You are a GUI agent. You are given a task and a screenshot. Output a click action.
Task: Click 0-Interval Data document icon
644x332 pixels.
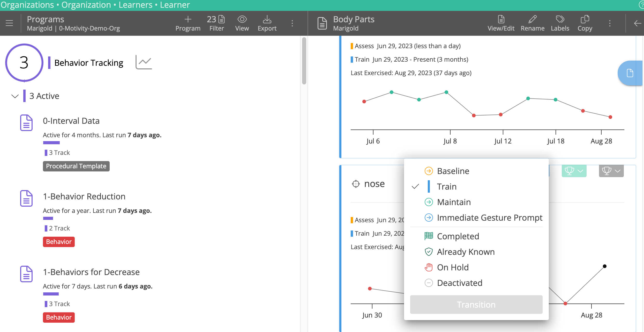[26, 122]
